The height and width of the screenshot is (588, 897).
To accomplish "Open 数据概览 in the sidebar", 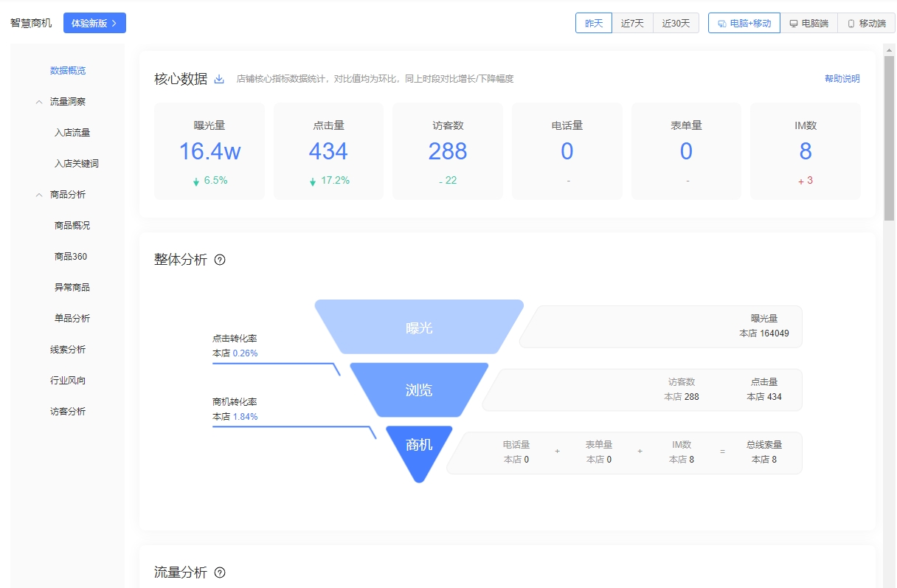I will pyautogui.click(x=67, y=70).
